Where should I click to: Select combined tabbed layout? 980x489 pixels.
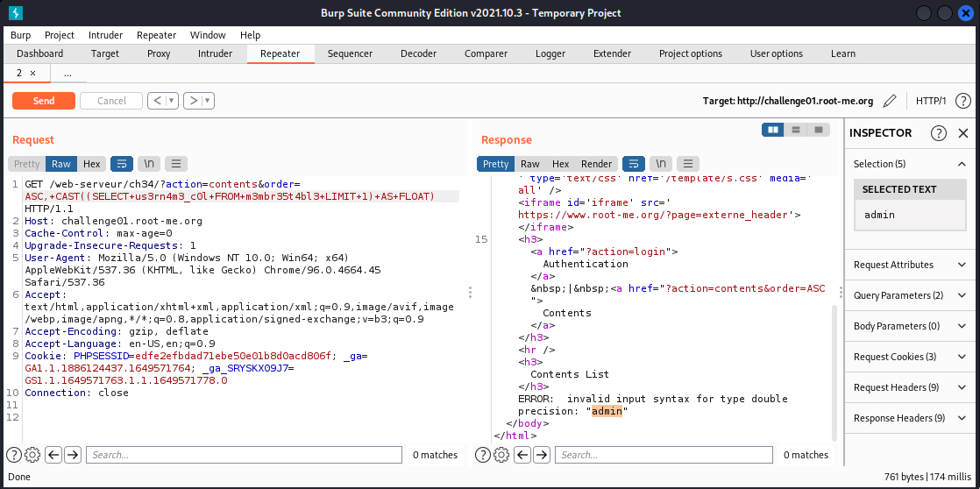coord(818,130)
